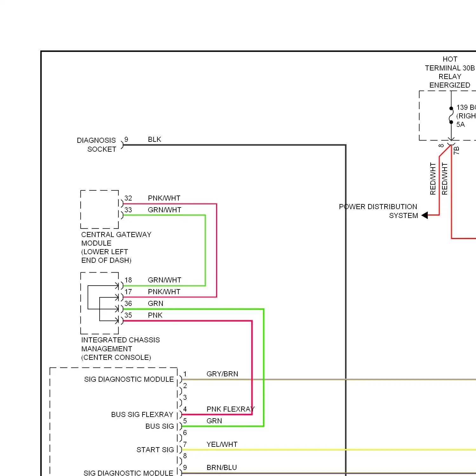476x476 pixels.
Task: Click the PNK label at pin 35
Action: tap(155, 315)
